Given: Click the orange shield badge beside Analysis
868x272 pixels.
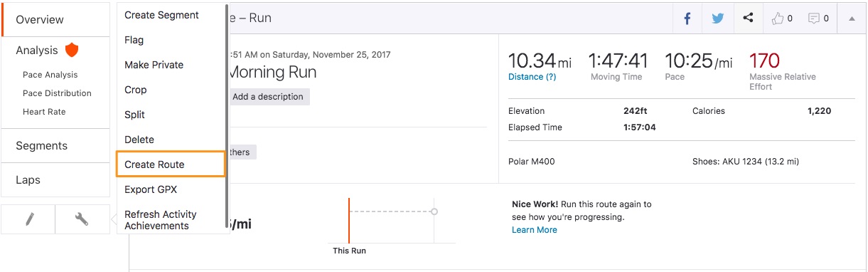Looking at the screenshot, I should [x=71, y=51].
